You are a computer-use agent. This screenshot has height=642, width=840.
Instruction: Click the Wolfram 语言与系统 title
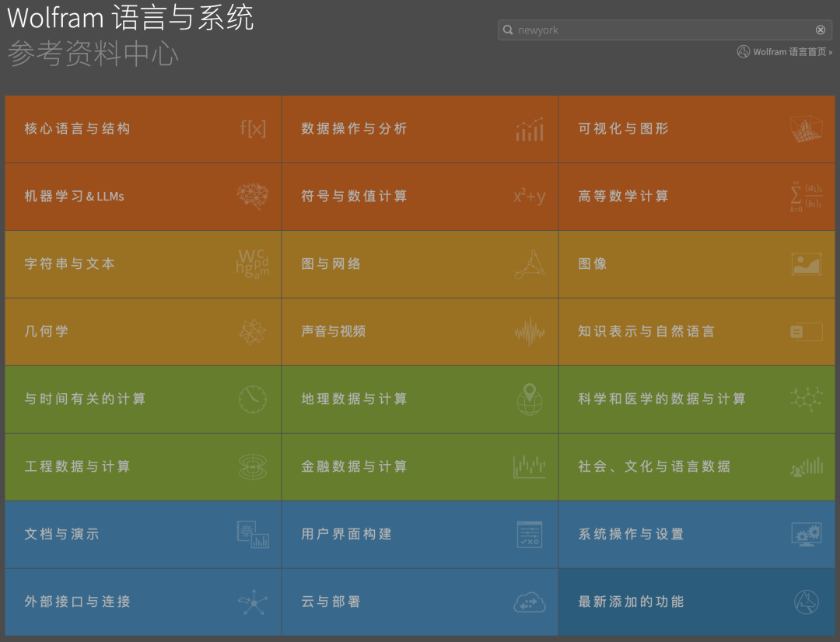(130, 18)
